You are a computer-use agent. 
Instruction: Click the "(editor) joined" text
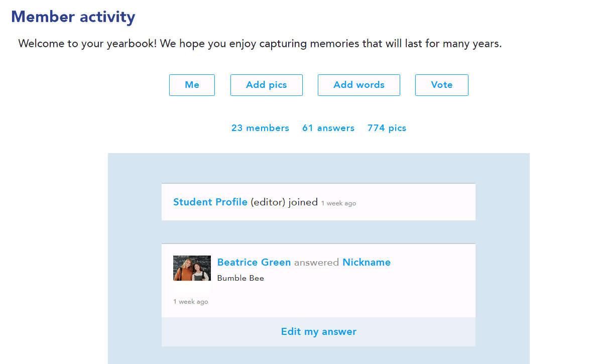[284, 202]
